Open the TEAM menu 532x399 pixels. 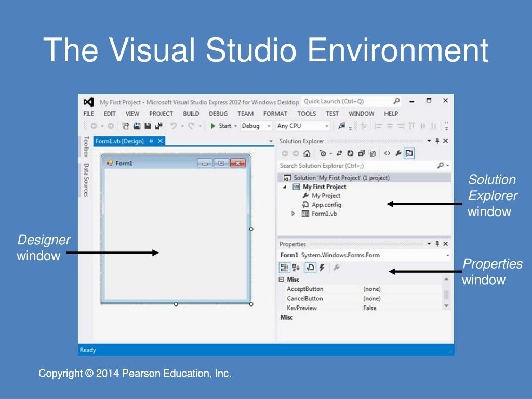pos(245,114)
